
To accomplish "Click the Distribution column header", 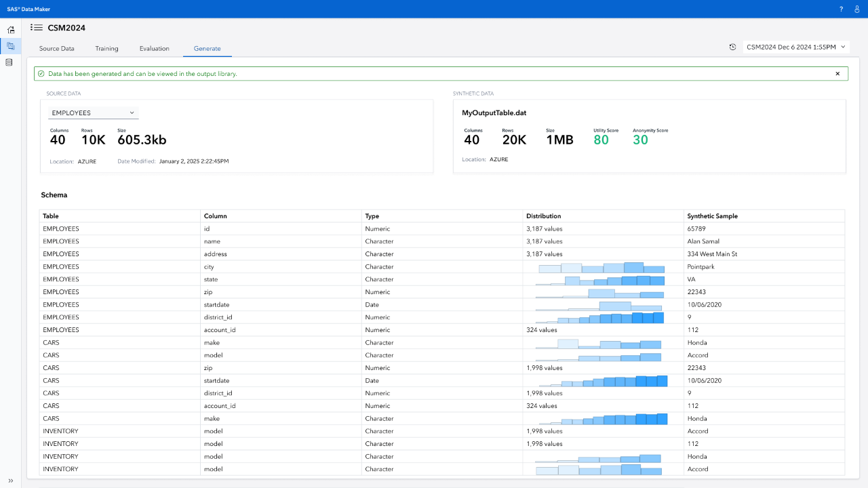I will pyautogui.click(x=544, y=216).
